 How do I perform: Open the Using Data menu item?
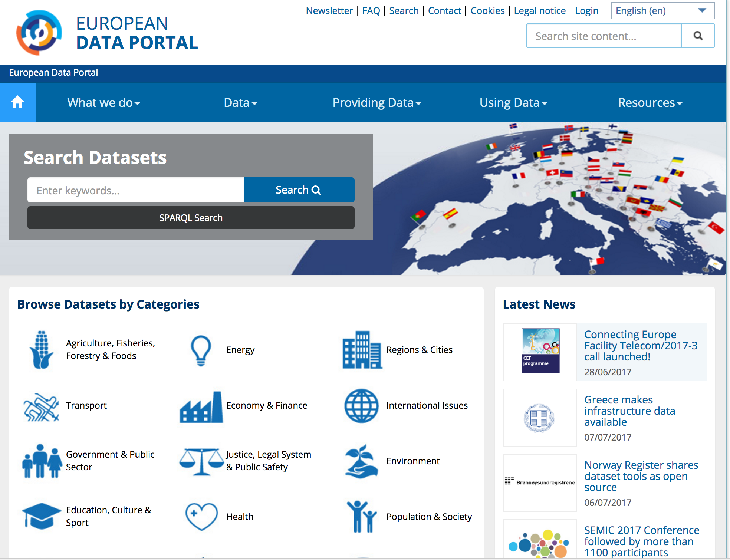click(513, 103)
